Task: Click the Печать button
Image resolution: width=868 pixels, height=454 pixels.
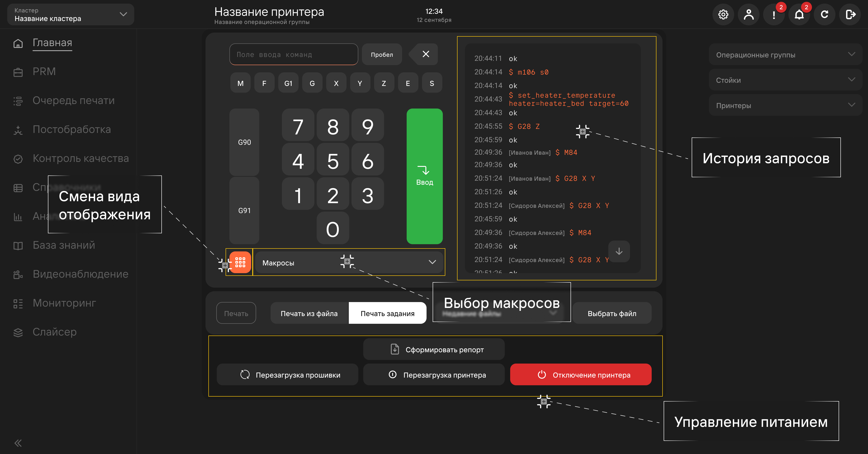Action: click(x=236, y=313)
